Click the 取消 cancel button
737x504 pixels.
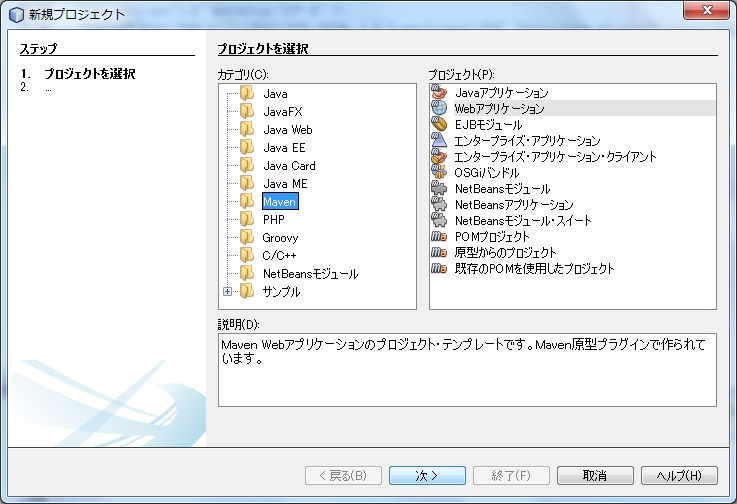coord(595,475)
